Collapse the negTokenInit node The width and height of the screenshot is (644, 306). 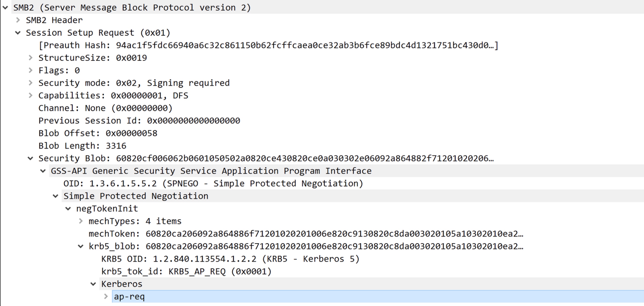tap(68, 209)
